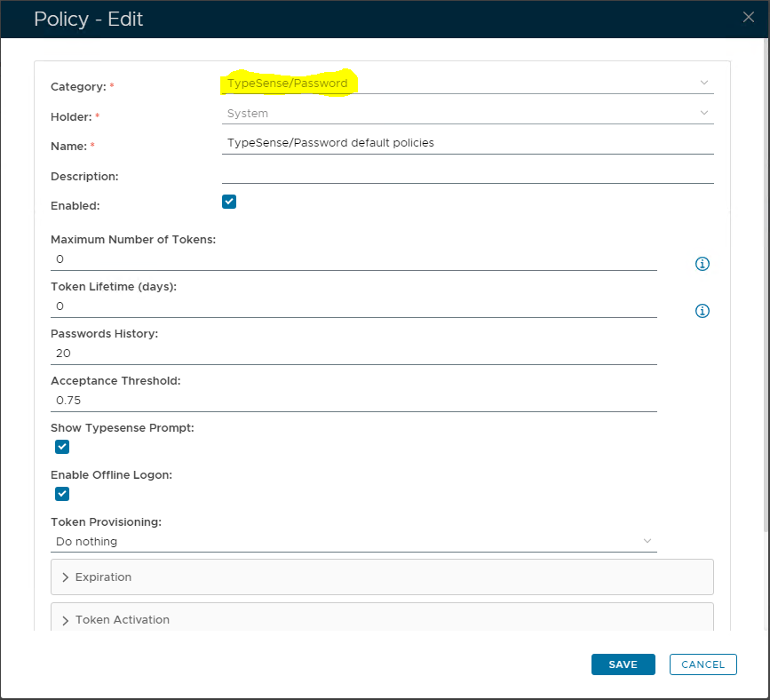
Task: Uncheck the Enabled checkbox
Action: [x=229, y=202]
